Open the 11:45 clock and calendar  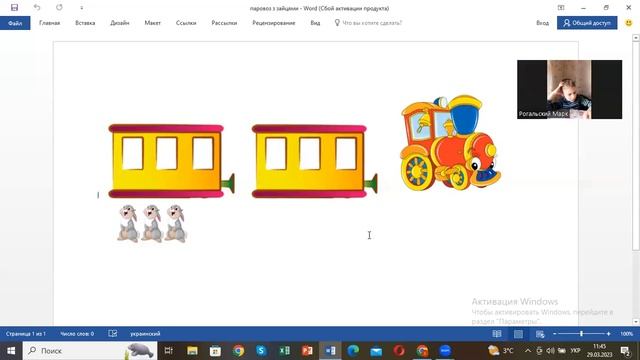[x=599, y=351]
